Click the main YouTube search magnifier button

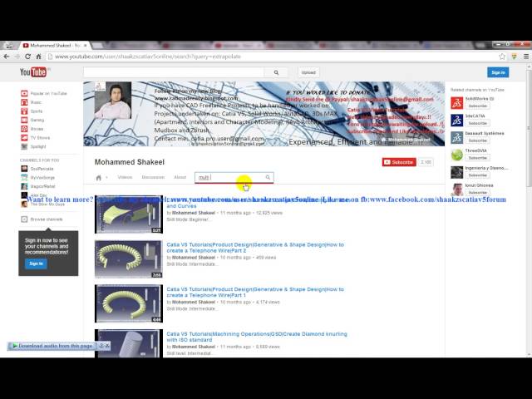tap(276, 72)
